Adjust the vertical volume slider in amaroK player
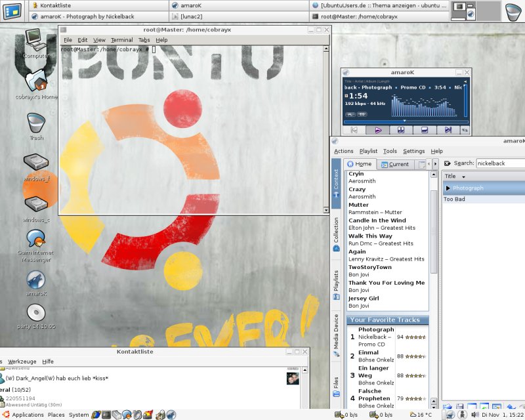Screen dimensions: 525x420 (x=465, y=100)
